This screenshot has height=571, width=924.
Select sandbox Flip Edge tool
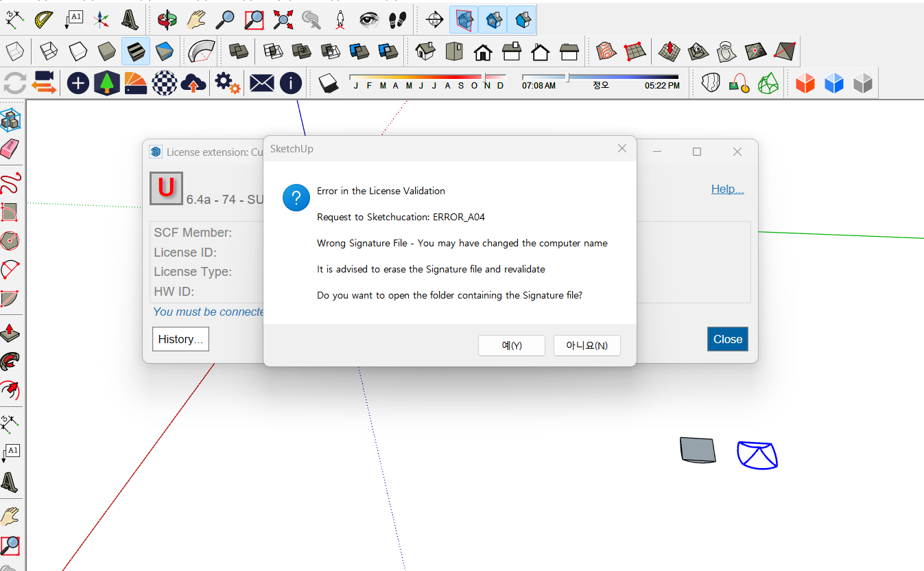(x=785, y=51)
